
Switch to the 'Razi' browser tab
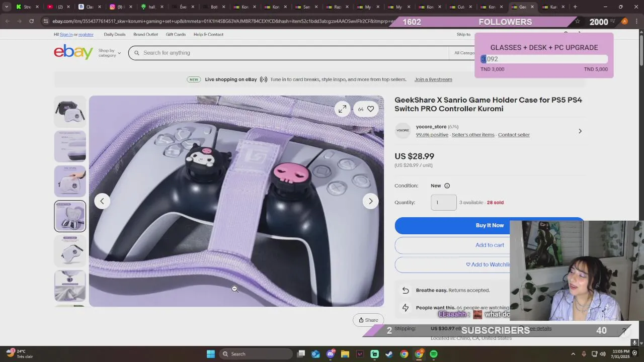pos(337,7)
